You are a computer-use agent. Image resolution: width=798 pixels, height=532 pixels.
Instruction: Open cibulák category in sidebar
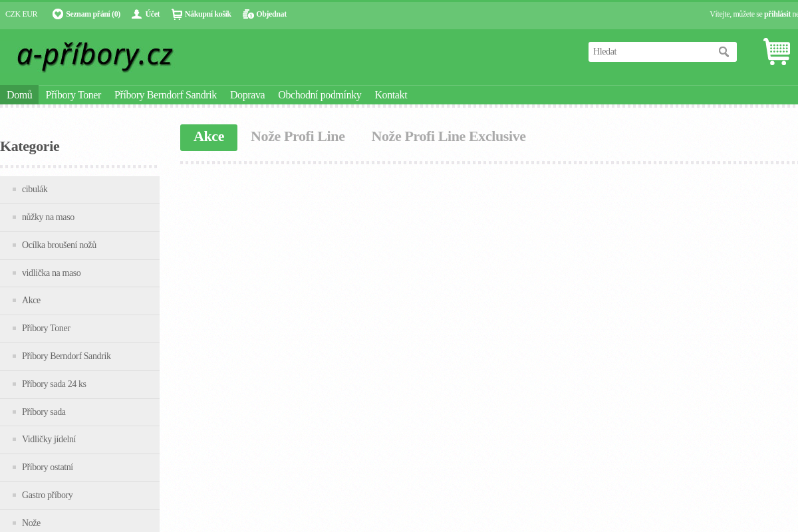[x=35, y=190]
